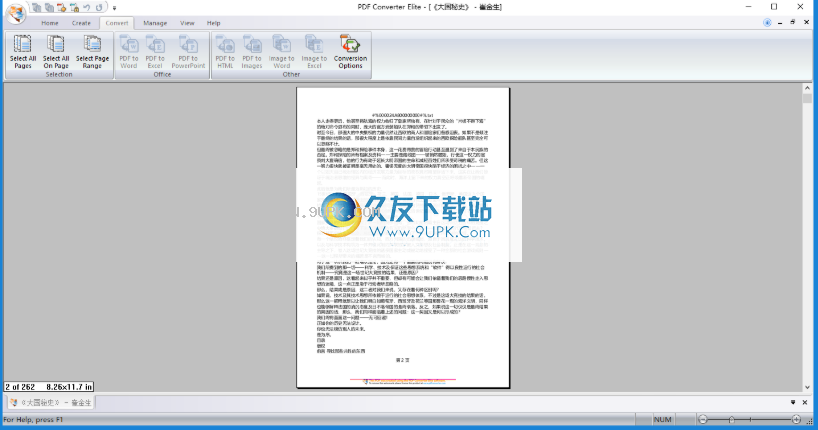Screen dimensions: 818x430
Task: Close the active document tab with X
Action: [x=805, y=402]
